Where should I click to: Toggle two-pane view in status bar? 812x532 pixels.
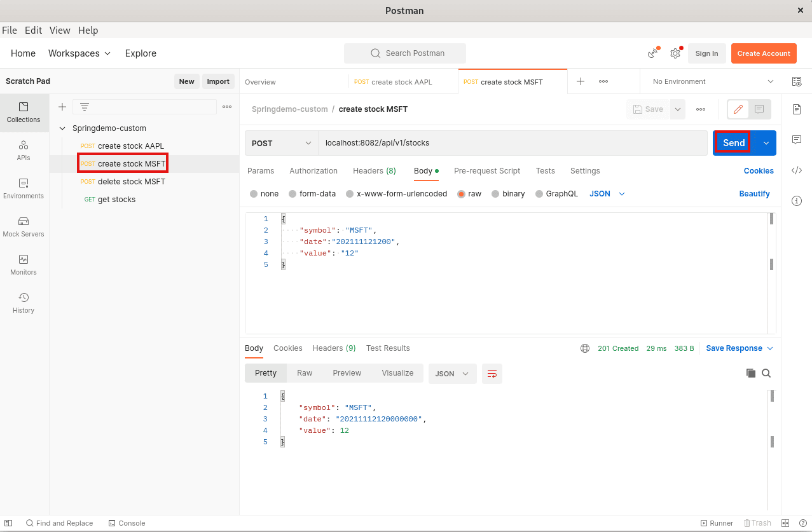(785, 523)
